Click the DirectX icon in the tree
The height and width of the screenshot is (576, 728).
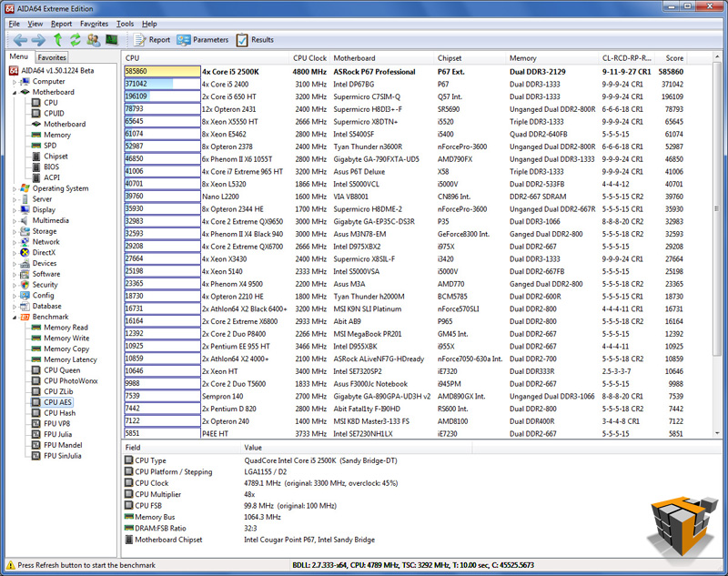[x=25, y=252]
